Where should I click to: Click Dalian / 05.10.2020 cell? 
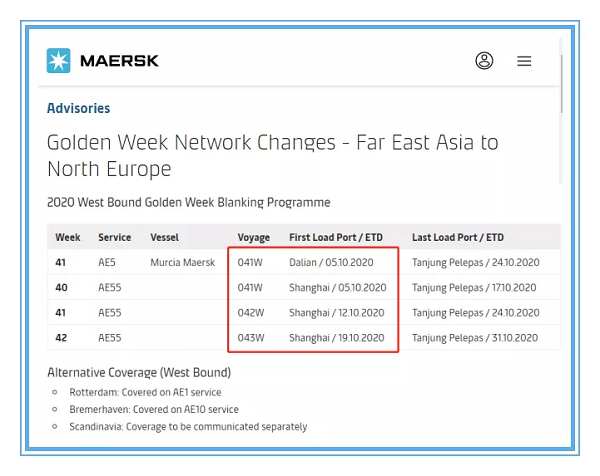(331, 262)
